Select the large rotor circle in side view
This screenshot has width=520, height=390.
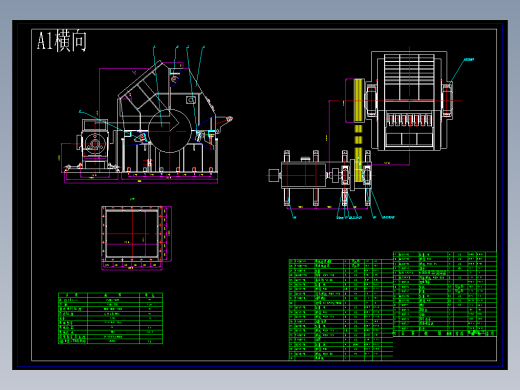[x=170, y=131]
